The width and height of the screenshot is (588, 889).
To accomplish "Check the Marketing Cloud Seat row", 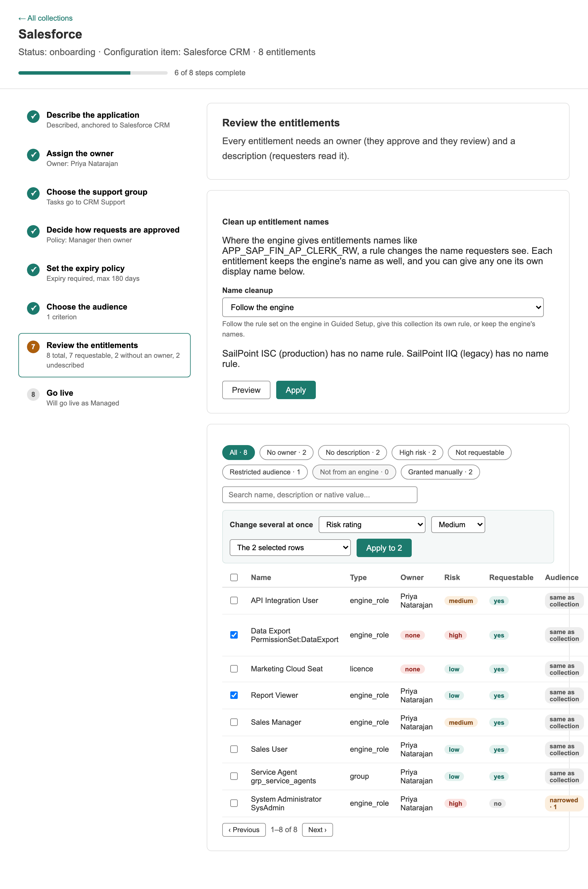I will (234, 668).
